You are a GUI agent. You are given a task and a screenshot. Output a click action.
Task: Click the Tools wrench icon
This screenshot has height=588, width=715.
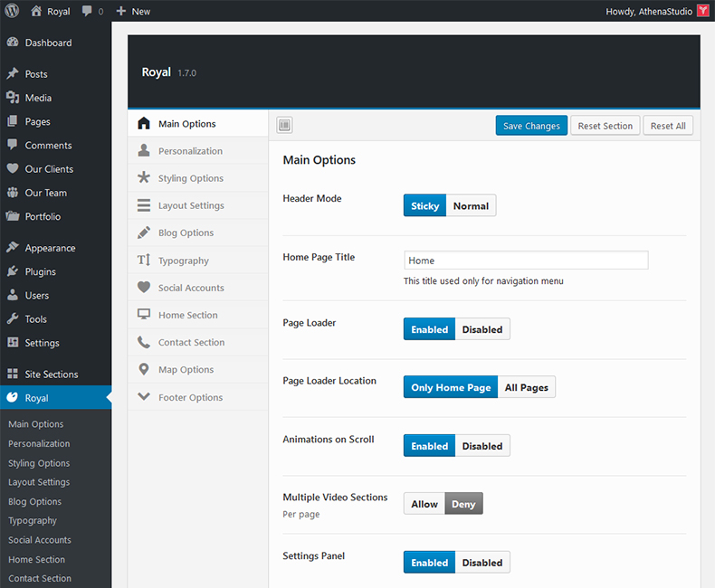pyautogui.click(x=13, y=318)
